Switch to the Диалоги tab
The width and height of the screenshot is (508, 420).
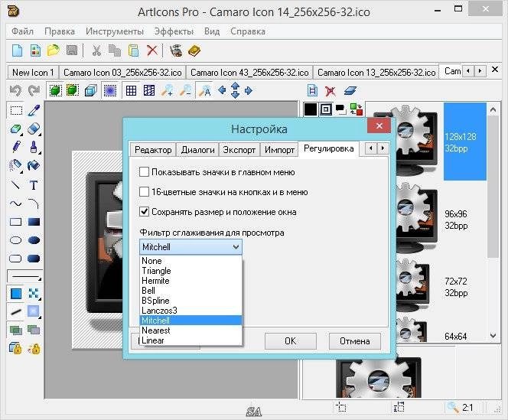click(197, 150)
